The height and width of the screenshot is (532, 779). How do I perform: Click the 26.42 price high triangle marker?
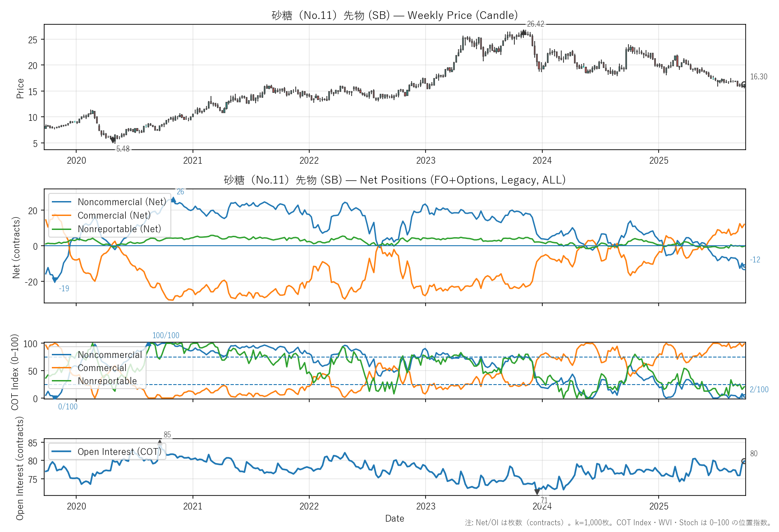point(523,32)
